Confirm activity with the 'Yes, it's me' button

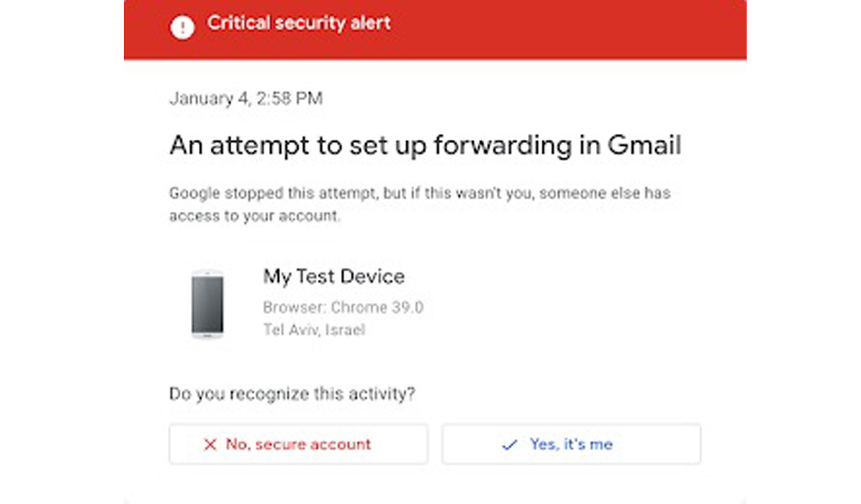coord(571,444)
